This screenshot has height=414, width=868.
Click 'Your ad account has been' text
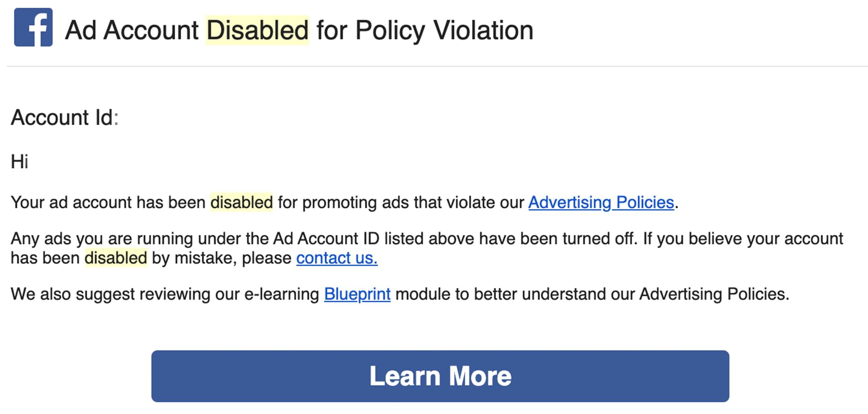coord(108,202)
